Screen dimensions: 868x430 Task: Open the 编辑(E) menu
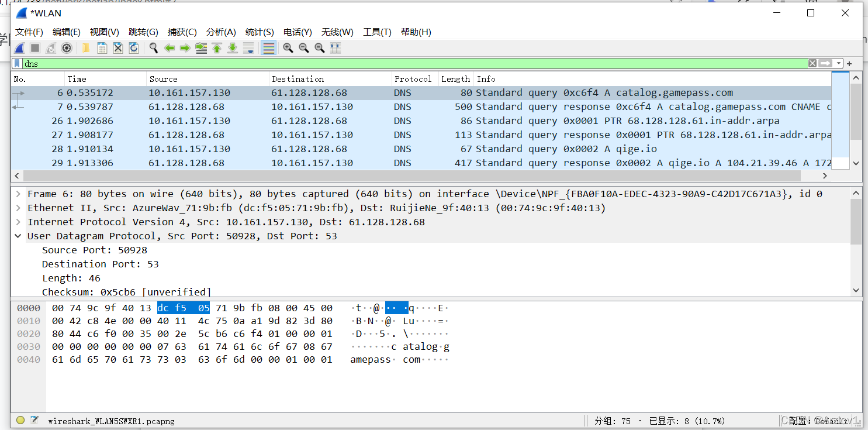pos(67,32)
